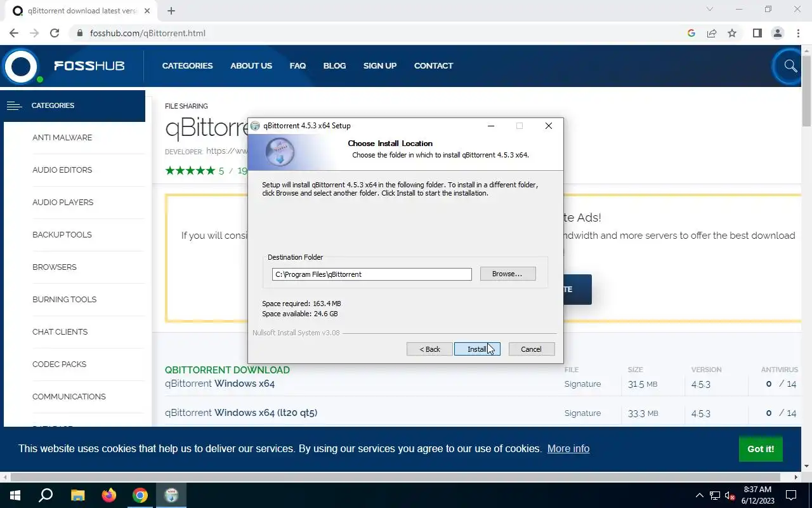Select the BROWSERS category

[x=55, y=267]
